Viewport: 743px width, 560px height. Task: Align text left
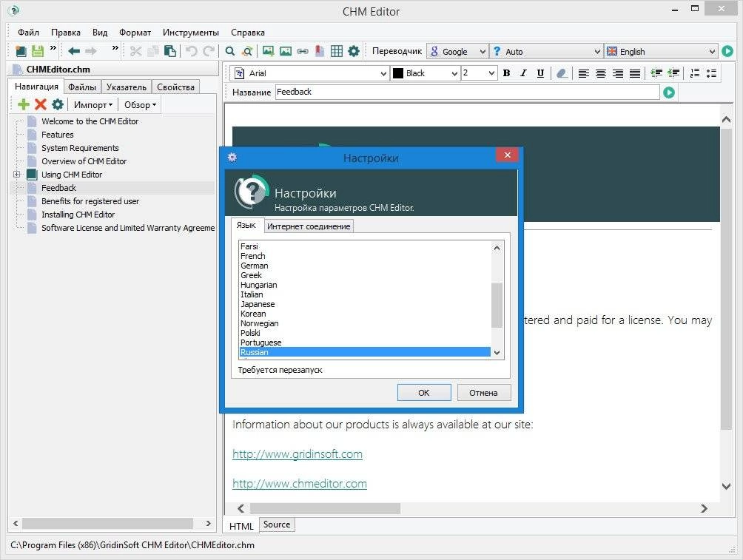click(x=583, y=73)
